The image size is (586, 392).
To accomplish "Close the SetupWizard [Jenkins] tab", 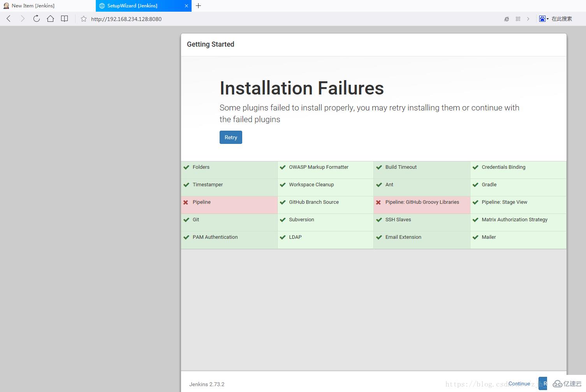I will click(x=186, y=6).
